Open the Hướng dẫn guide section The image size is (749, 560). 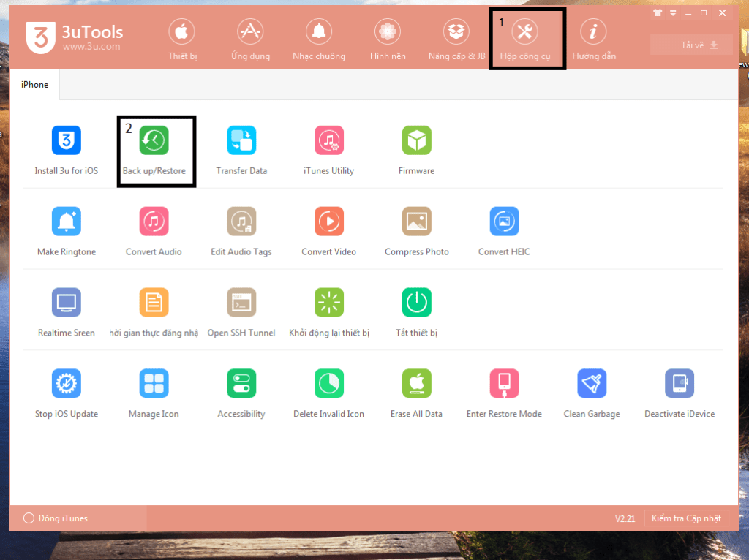tap(594, 39)
